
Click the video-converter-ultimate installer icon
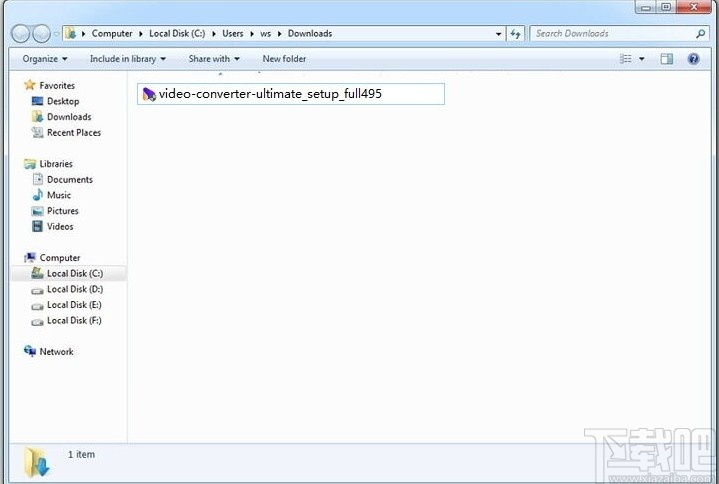click(x=149, y=94)
